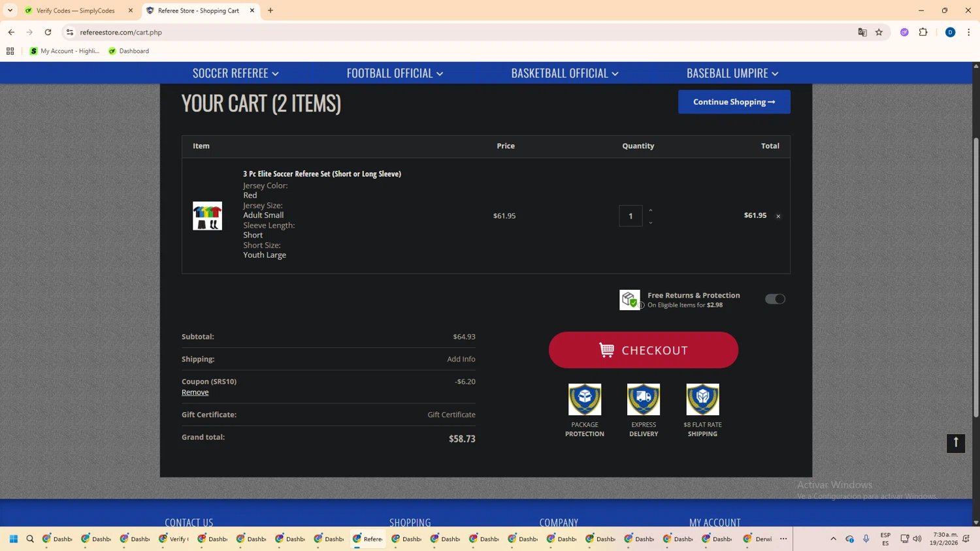Open the apps grid in bookmarks bar
Image resolution: width=980 pixels, height=551 pixels.
pos(10,51)
